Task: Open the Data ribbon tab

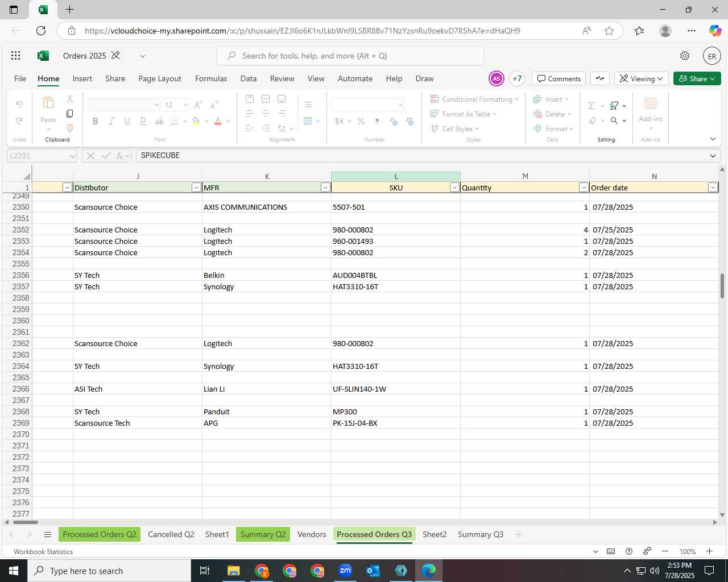Action: 249,78
